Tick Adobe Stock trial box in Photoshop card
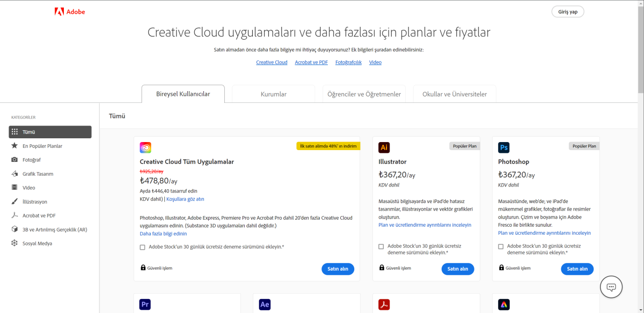Screen dimensions: 644x313 tap(501, 247)
